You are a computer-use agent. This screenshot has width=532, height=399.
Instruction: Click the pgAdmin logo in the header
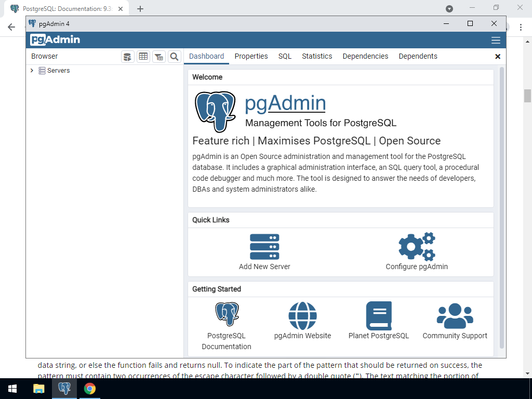pyautogui.click(x=55, y=39)
